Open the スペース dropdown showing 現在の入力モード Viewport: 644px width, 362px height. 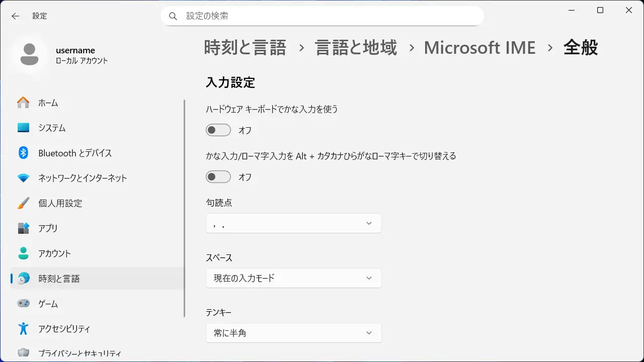click(x=293, y=278)
